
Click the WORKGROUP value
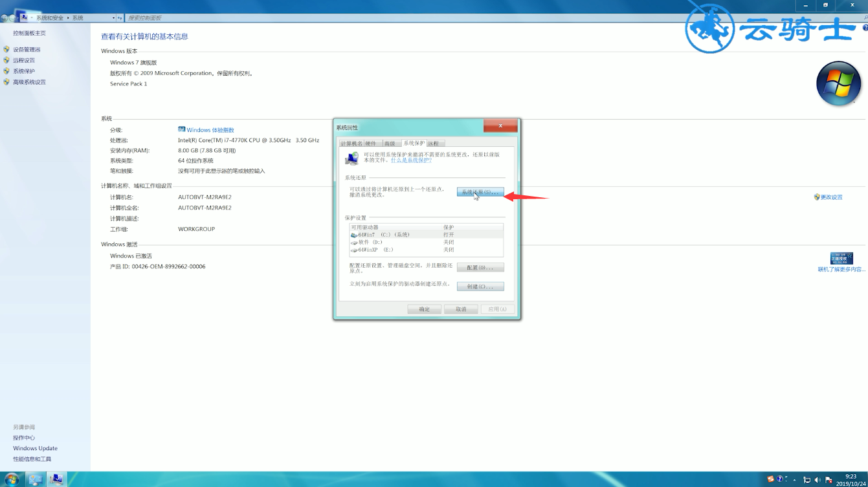coord(197,229)
